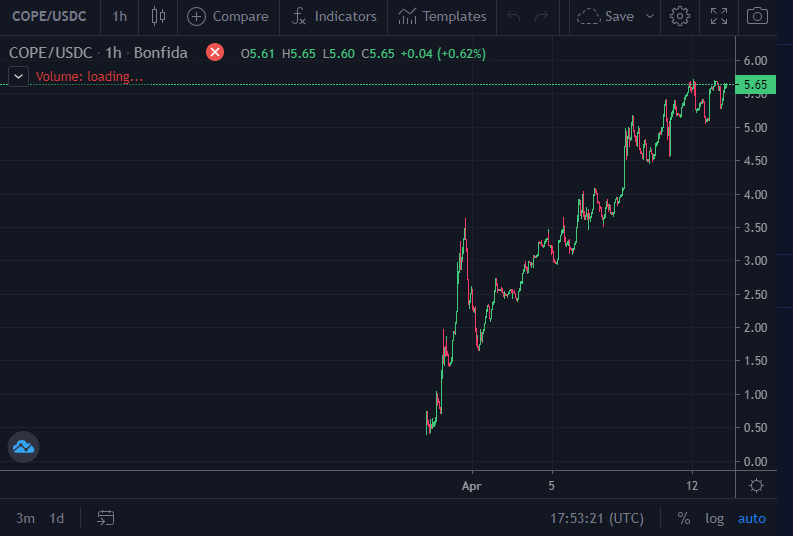
Task: Open the go-to-date calendar icon
Action: (x=105, y=518)
